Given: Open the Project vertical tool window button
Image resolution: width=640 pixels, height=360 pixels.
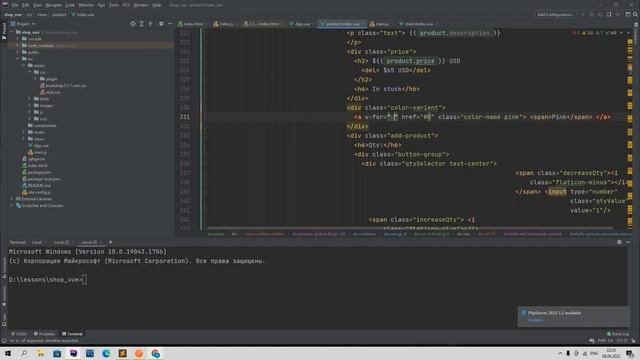Looking at the screenshot, I should [4, 31].
